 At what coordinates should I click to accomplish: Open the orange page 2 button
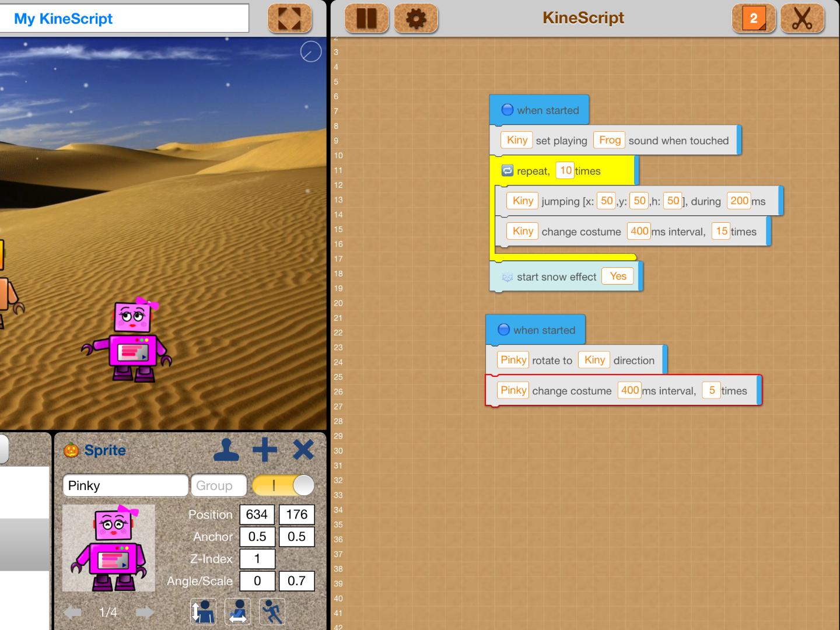(754, 18)
